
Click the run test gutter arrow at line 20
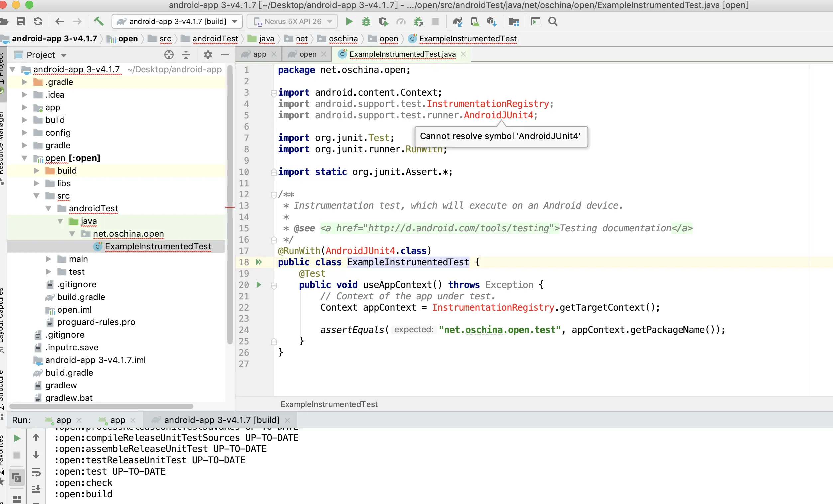(x=259, y=285)
